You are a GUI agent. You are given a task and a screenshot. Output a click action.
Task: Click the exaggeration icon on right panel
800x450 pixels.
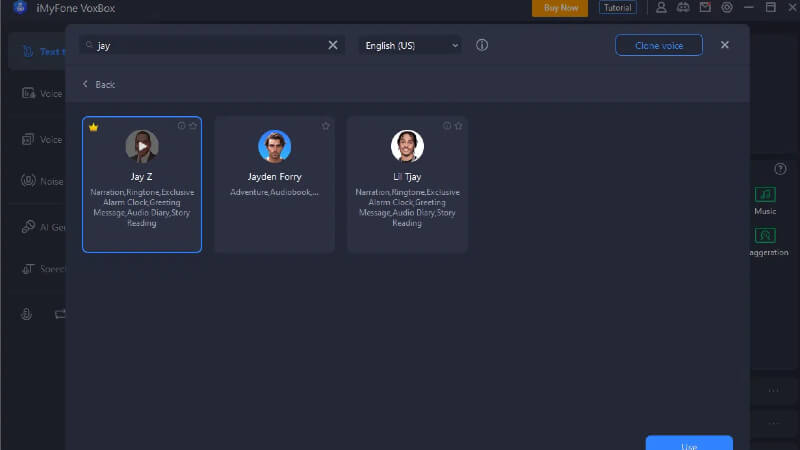(x=765, y=236)
